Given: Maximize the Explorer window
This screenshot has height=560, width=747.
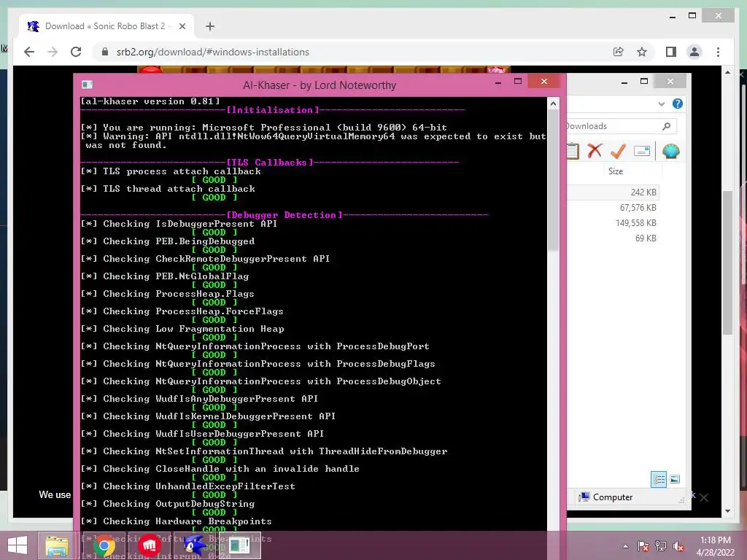Looking at the screenshot, I should pyautogui.click(x=644, y=82).
